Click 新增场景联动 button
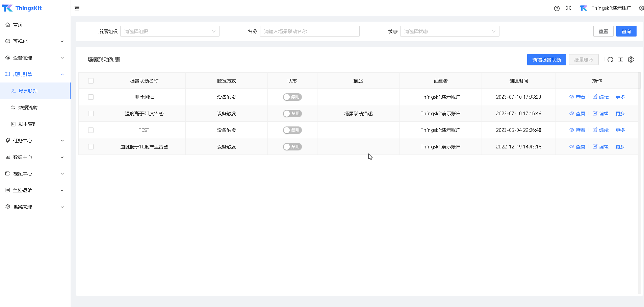This screenshot has height=307, width=644. point(547,60)
